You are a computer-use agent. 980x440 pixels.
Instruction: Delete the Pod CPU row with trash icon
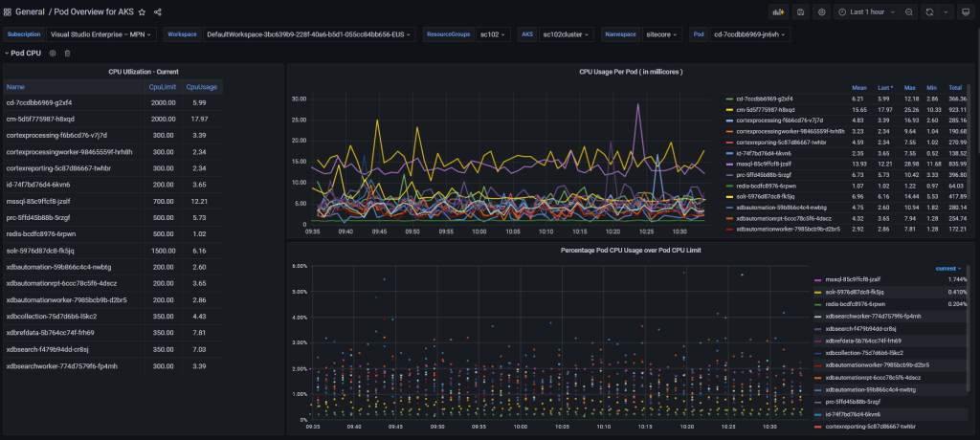[67, 54]
